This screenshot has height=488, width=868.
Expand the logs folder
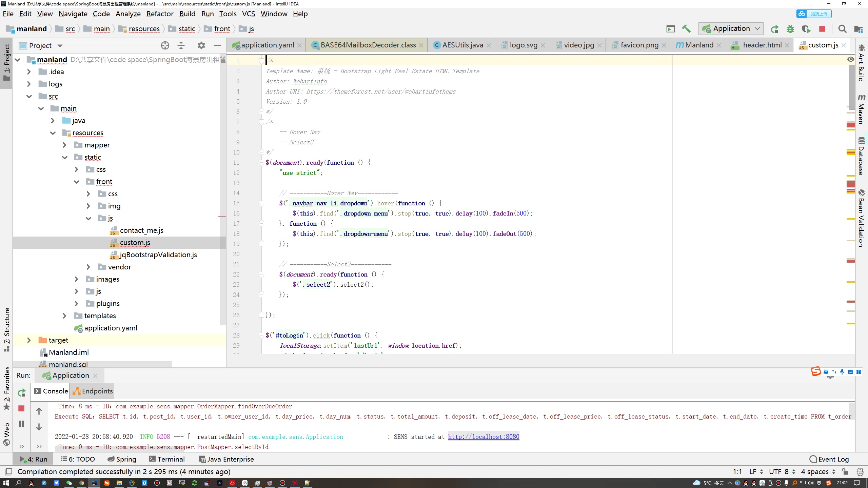29,84
